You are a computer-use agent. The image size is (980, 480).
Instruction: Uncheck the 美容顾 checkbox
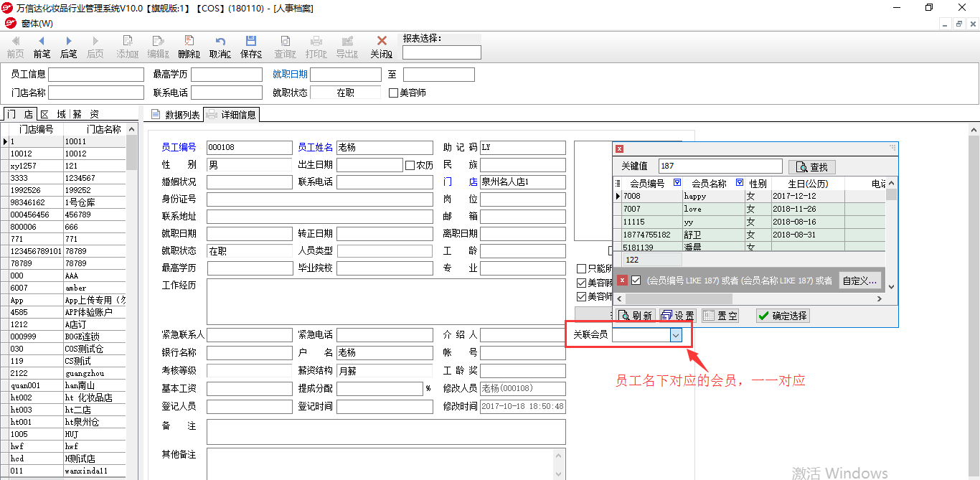click(582, 283)
